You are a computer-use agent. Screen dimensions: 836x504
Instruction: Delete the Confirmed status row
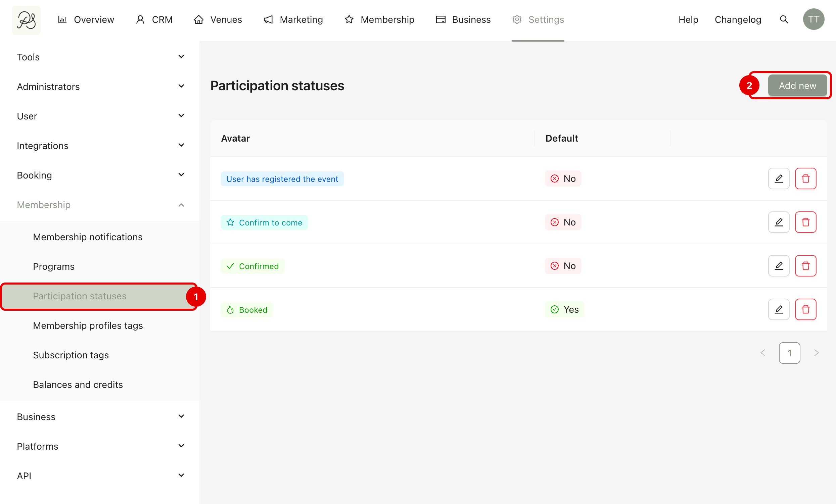pos(805,266)
